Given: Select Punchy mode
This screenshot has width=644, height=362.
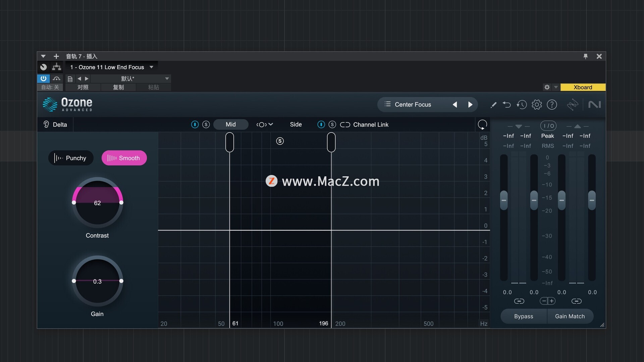Looking at the screenshot, I should (71, 158).
